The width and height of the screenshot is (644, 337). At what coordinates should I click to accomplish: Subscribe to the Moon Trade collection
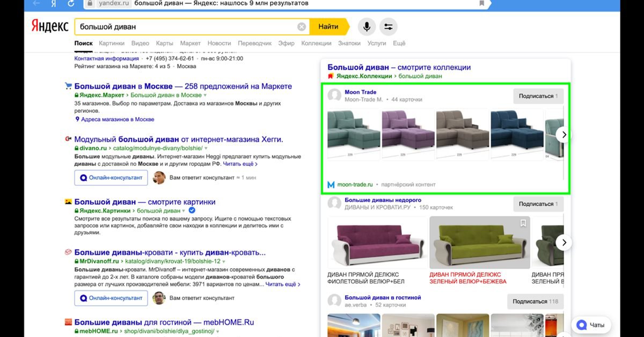[538, 96]
